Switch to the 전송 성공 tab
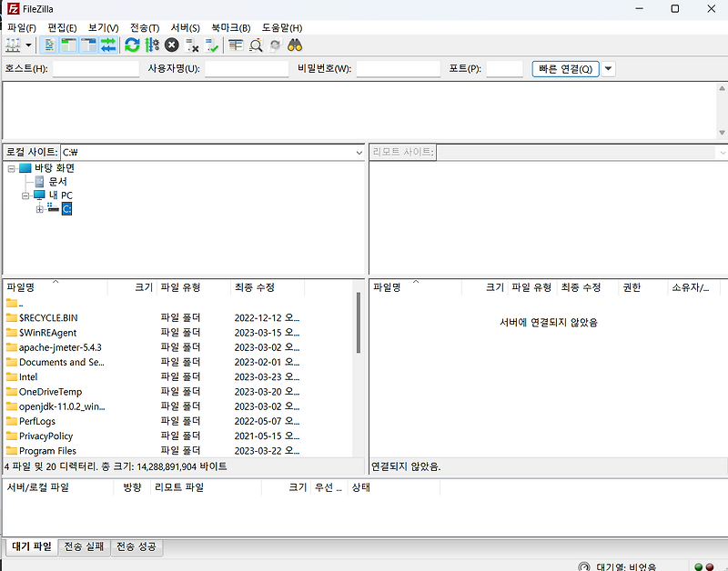The height and width of the screenshot is (571, 728). pos(136,546)
